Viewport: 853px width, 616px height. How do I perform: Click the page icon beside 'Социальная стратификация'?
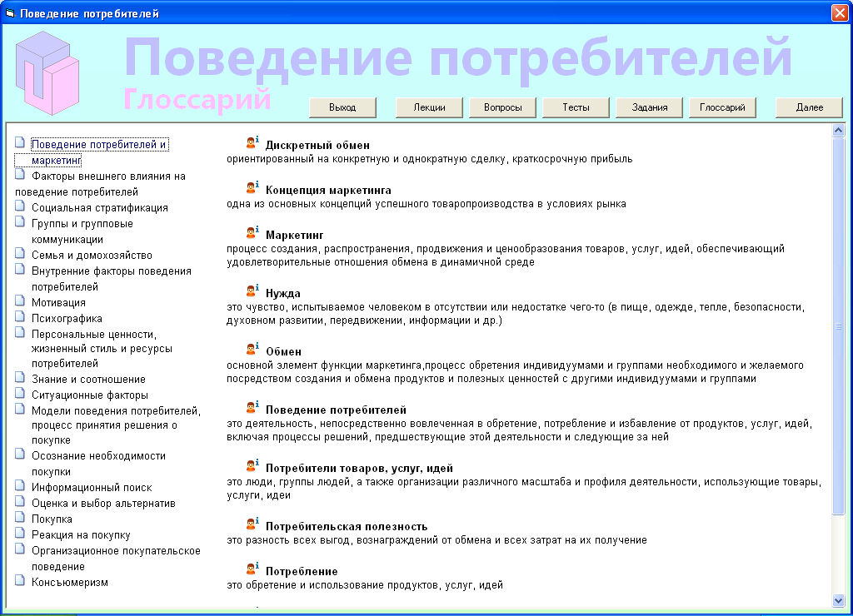20,206
